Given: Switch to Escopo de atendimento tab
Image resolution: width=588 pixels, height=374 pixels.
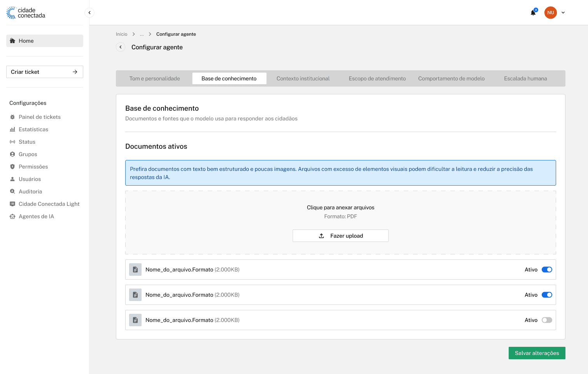Looking at the screenshot, I should point(377,78).
